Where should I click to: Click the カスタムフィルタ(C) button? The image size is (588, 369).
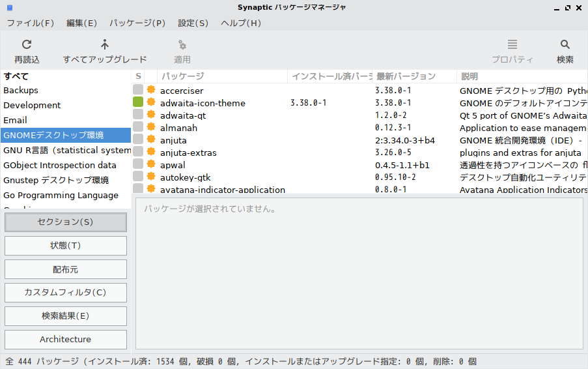point(66,293)
